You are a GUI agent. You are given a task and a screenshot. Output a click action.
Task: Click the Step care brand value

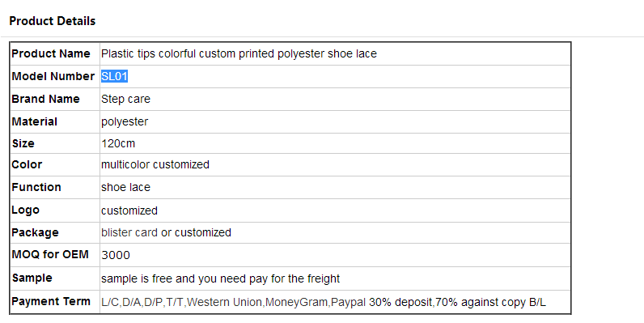(x=125, y=99)
